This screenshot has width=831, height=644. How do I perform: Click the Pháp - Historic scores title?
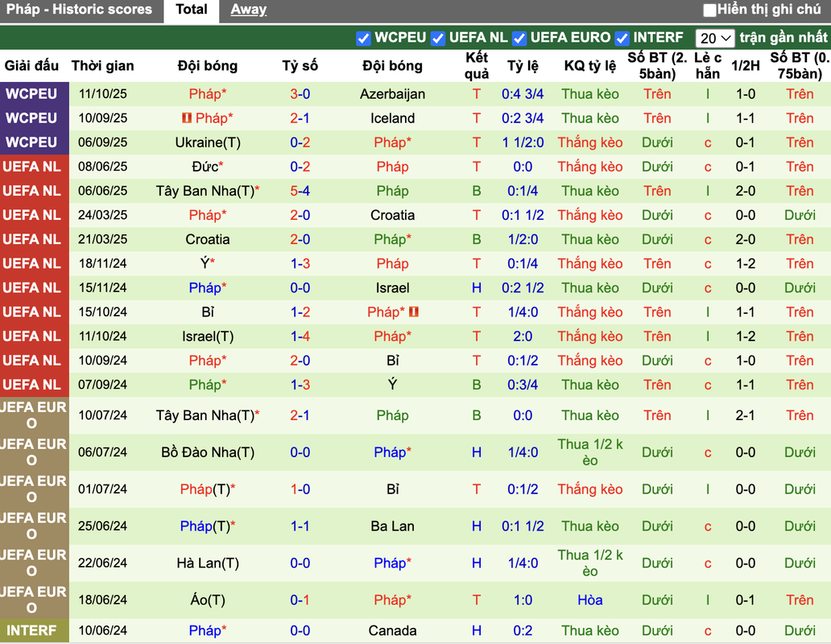tap(79, 10)
